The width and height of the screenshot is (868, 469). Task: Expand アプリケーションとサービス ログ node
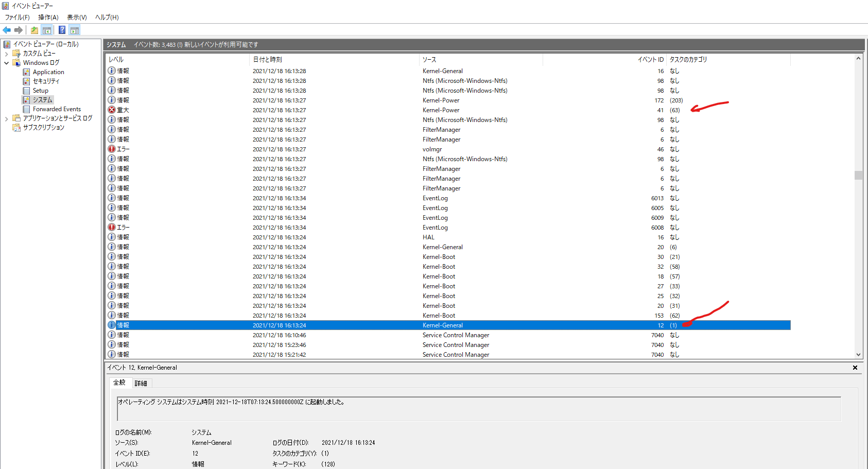pyautogui.click(x=6, y=118)
